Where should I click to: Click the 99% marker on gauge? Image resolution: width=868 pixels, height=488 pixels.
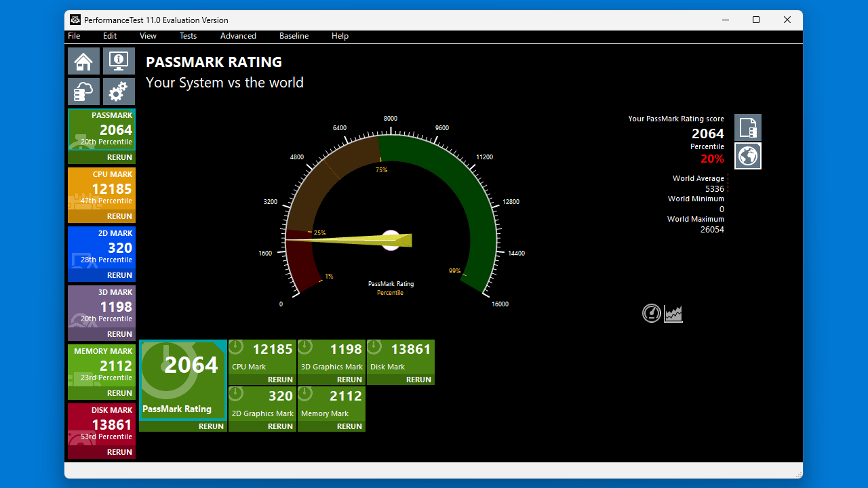[x=454, y=271]
